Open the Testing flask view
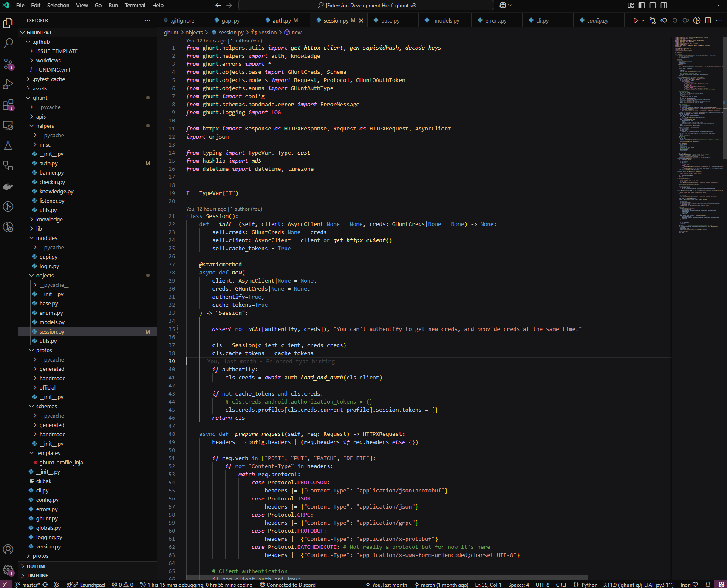 click(x=8, y=145)
